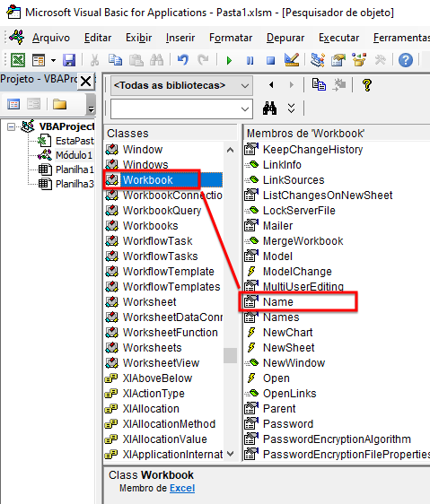The image size is (430, 504).
Task: Open the search text combo box dropdown arrow
Action: coord(245,109)
